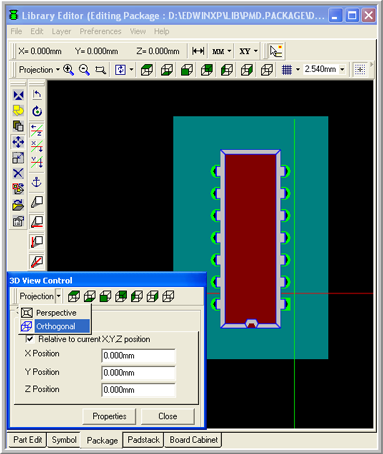This screenshot has height=454, width=383.
Task: Click the snap crosshair icon right of grid size
Action: (x=360, y=69)
